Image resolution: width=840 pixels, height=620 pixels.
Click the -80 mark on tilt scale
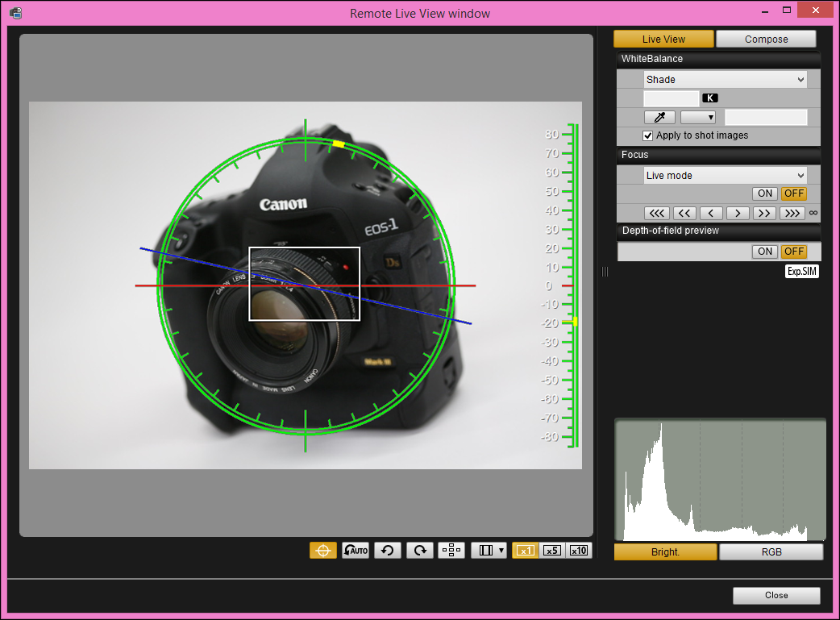(x=550, y=437)
